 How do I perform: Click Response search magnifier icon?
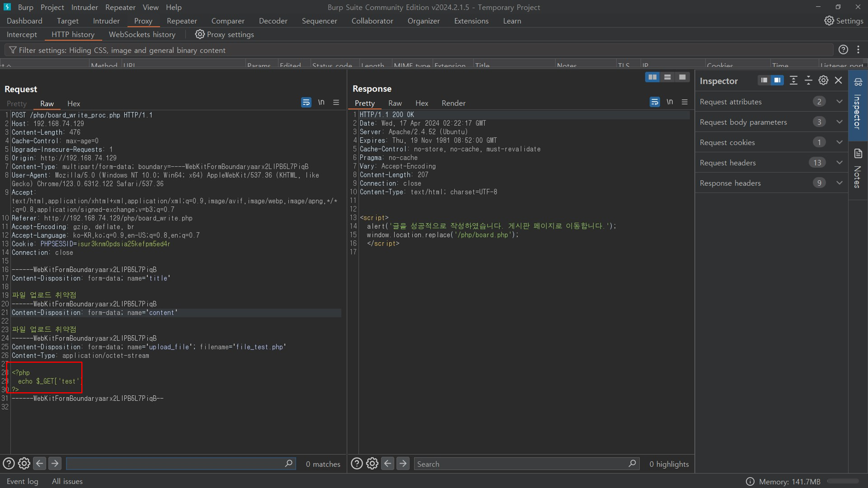[632, 464]
